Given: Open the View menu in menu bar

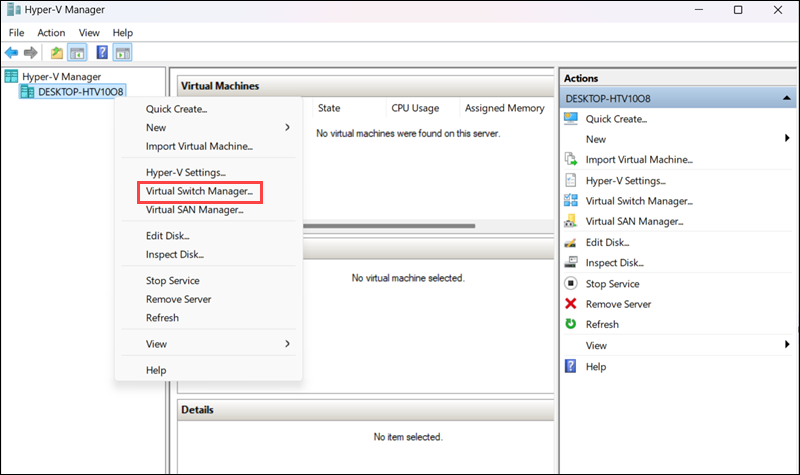Looking at the screenshot, I should pyautogui.click(x=89, y=33).
